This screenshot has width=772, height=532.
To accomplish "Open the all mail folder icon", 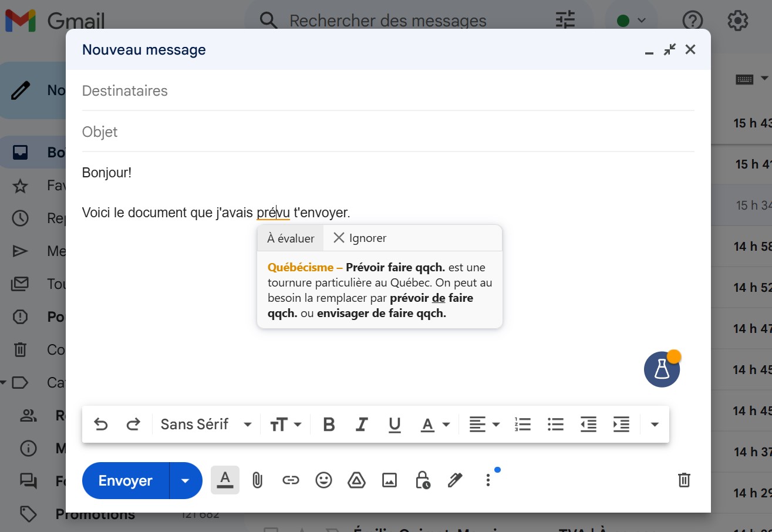I will (20, 284).
